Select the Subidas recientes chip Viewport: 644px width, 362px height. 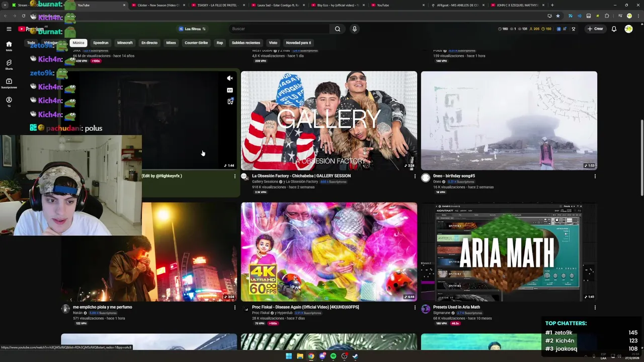pyautogui.click(x=246, y=43)
